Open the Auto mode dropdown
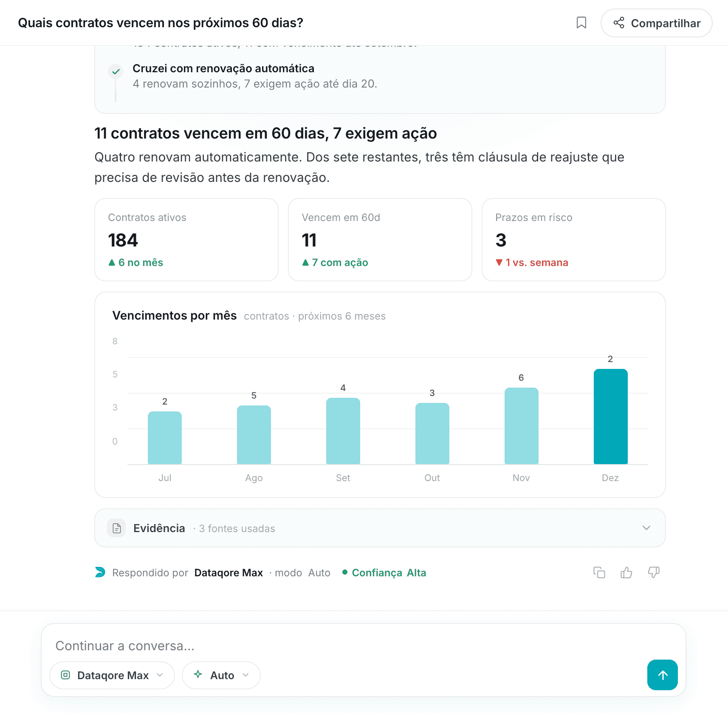728x714 pixels. click(221, 675)
